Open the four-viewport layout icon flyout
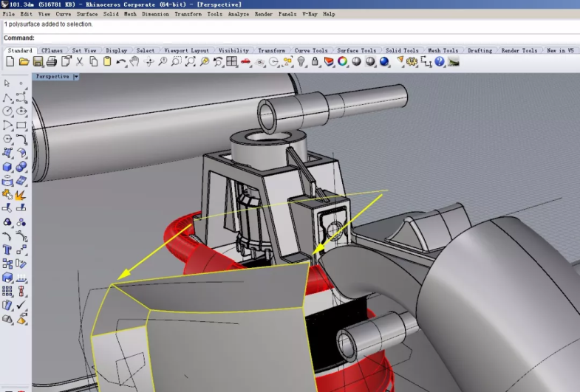The image size is (580, 392). [x=232, y=62]
